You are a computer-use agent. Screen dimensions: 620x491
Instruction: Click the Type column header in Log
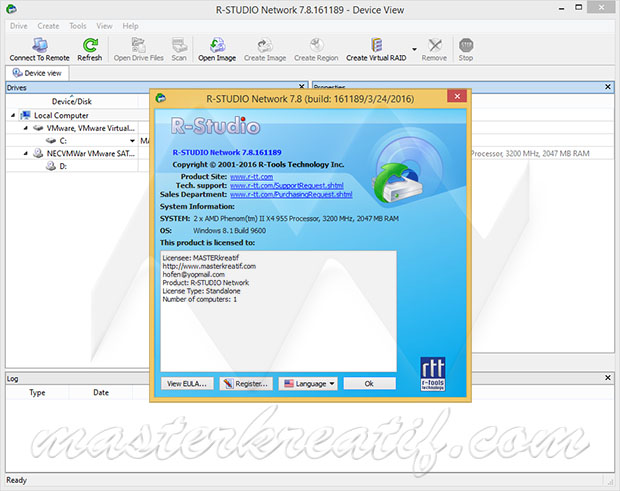(37, 393)
